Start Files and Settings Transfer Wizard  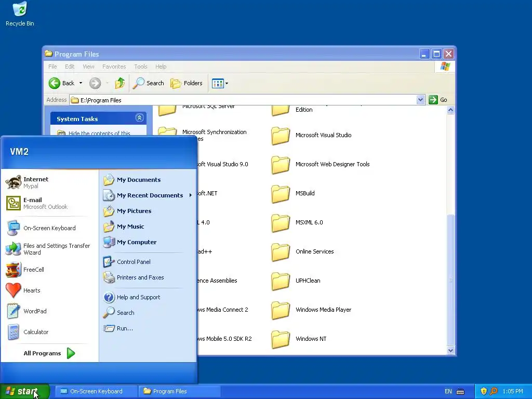(49, 249)
